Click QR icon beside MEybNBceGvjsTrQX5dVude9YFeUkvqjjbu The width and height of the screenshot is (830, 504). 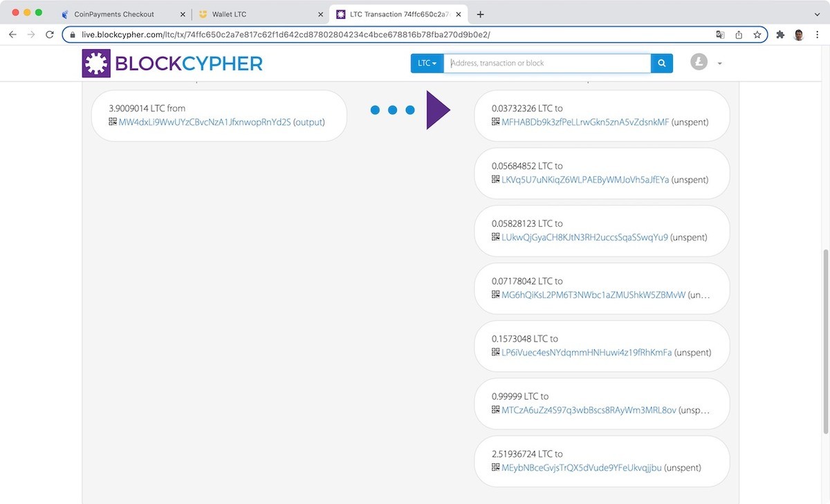pos(495,467)
